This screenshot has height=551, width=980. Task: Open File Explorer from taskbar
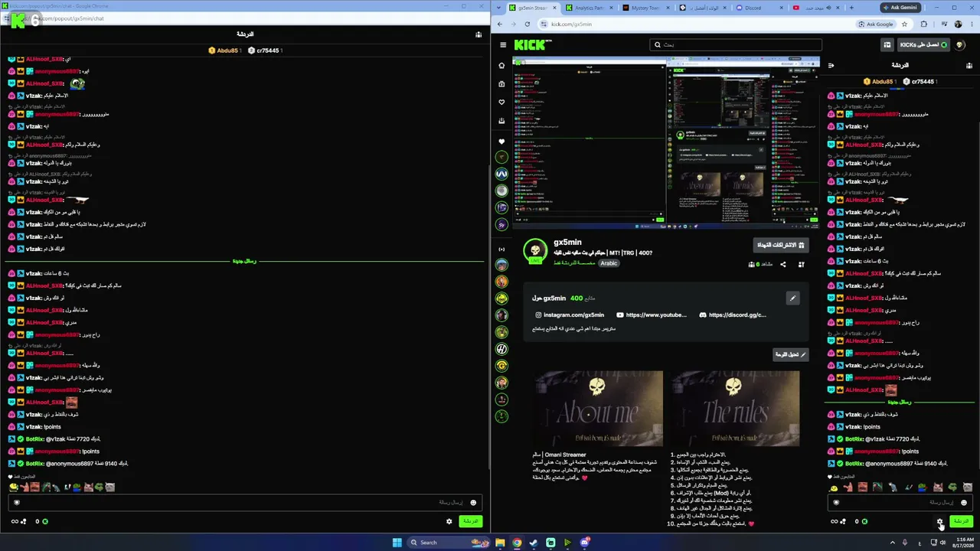coord(500,543)
